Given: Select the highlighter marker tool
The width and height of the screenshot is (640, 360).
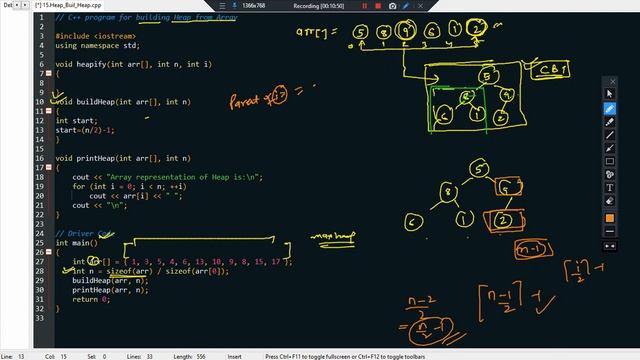Looking at the screenshot, I should (x=609, y=122).
